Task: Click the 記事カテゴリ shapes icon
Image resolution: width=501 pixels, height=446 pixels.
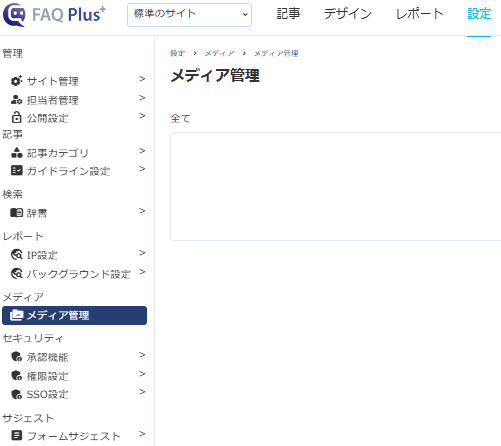Action: (x=16, y=152)
